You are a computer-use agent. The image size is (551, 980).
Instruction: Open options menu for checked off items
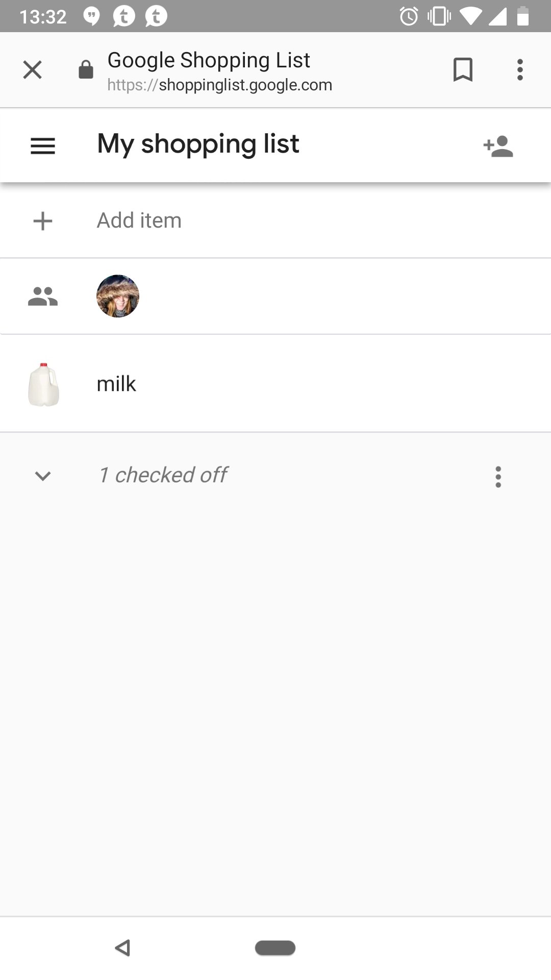(498, 477)
